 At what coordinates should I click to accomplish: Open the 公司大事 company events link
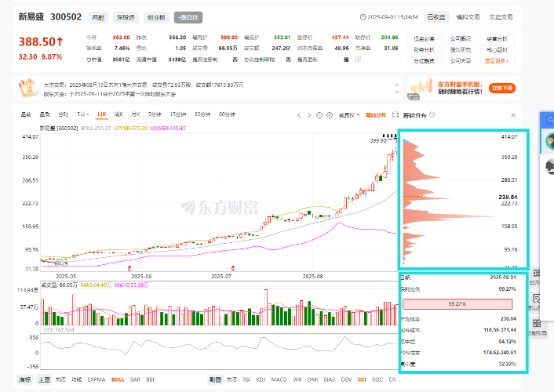(x=461, y=60)
